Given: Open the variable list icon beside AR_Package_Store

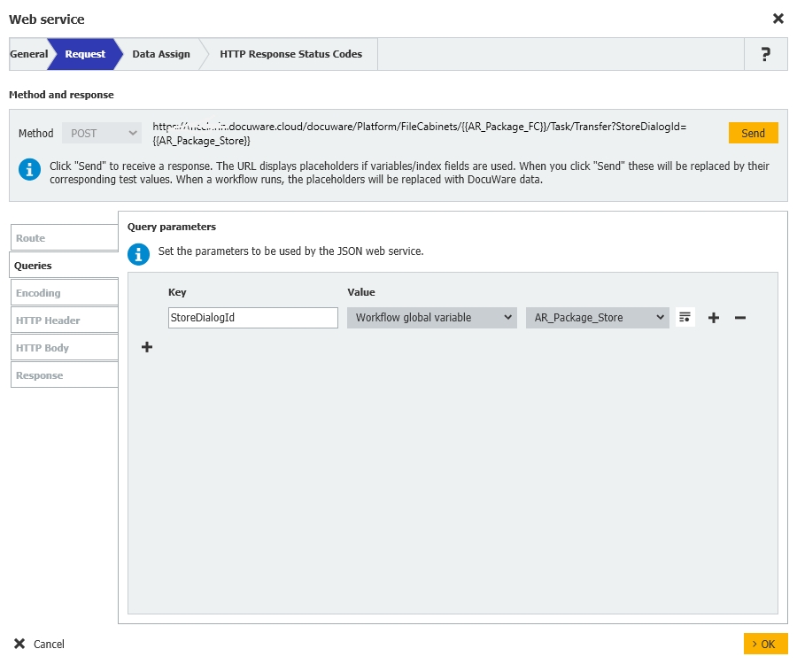Looking at the screenshot, I should [x=685, y=317].
